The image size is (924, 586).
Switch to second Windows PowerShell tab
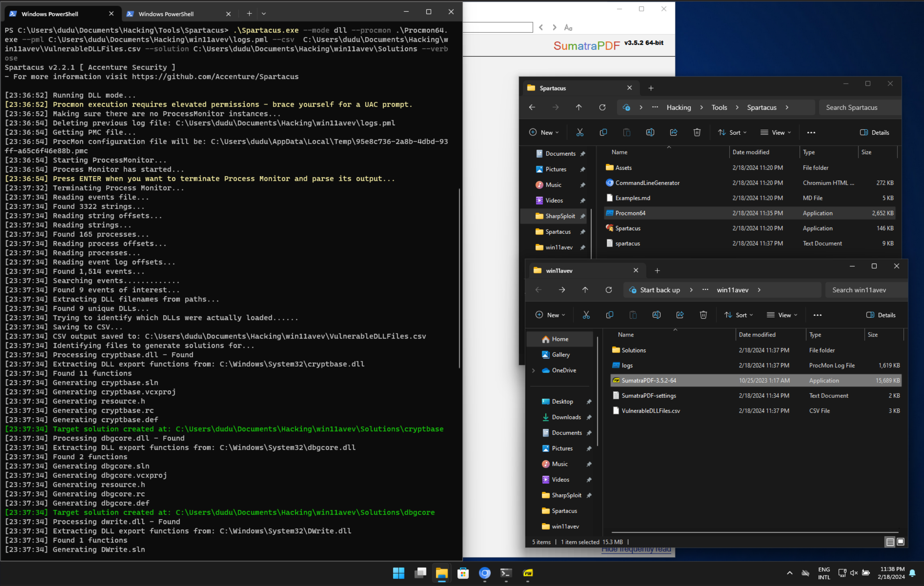[x=179, y=14]
